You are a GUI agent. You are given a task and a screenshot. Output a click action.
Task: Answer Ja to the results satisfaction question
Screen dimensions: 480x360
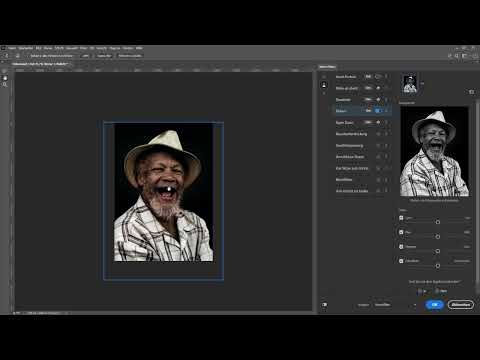tap(422, 291)
